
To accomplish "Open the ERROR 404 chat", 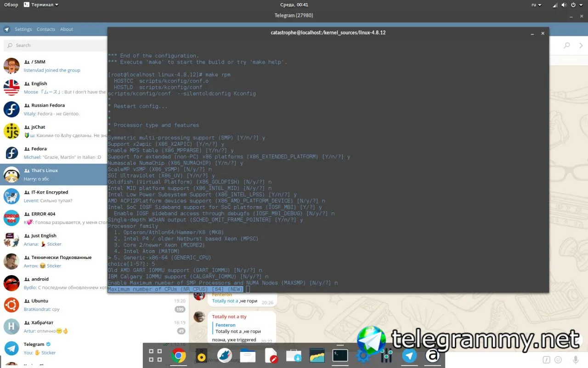I will click(x=54, y=218).
